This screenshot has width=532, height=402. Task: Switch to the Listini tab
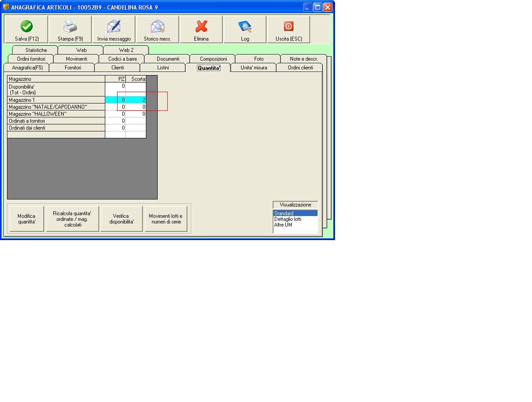(163, 68)
